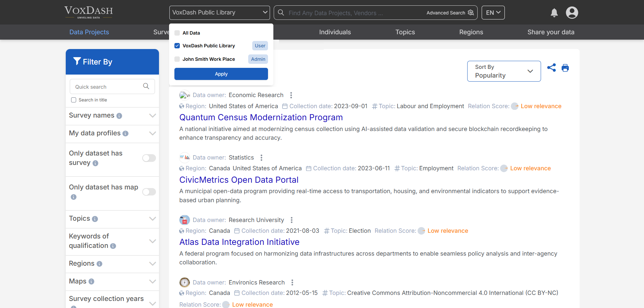Switch to the Individuals tab
The height and width of the screenshot is (308, 644).
[x=335, y=32]
